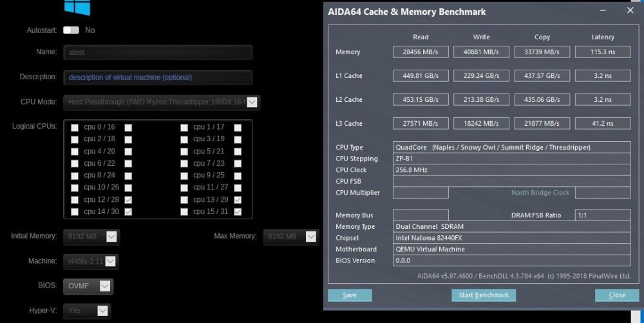Image resolution: width=644 pixels, height=323 pixels.
Task: Click the DRAM:FSB Ratio 1:1 field
Action: pyautogui.click(x=603, y=215)
